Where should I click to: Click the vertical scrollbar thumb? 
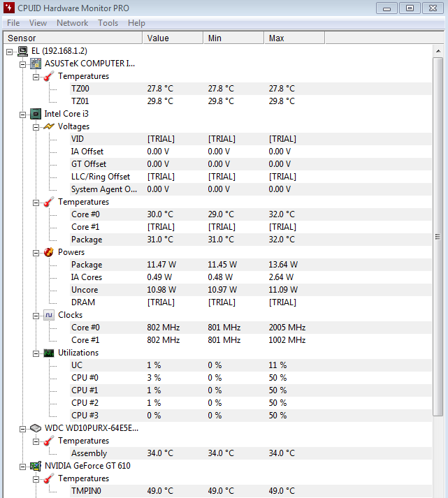[438, 237]
